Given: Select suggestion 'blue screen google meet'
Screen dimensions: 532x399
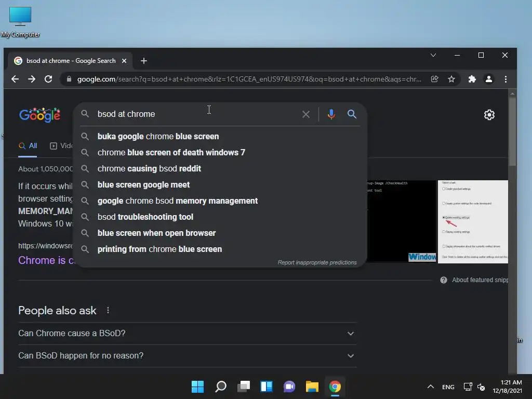Looking at the screenshot, I should point(220,184).
